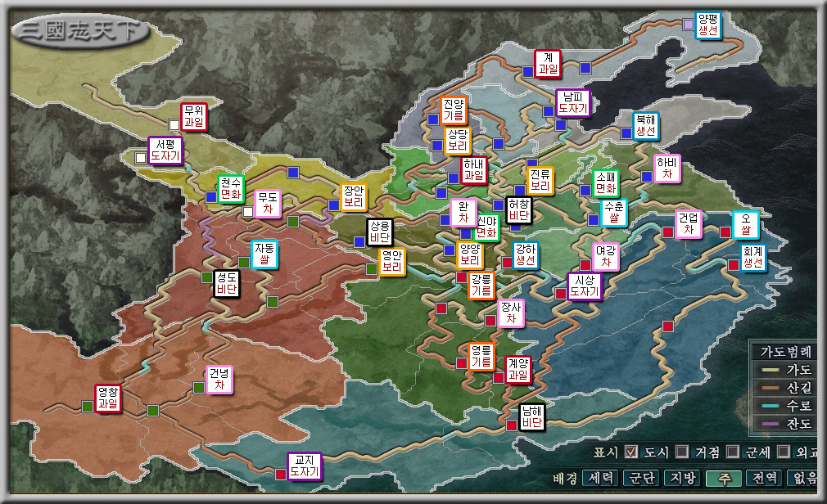This screenshot has width=827, height=504.
Task: Select the 주 background option
Action: point(724,478)
